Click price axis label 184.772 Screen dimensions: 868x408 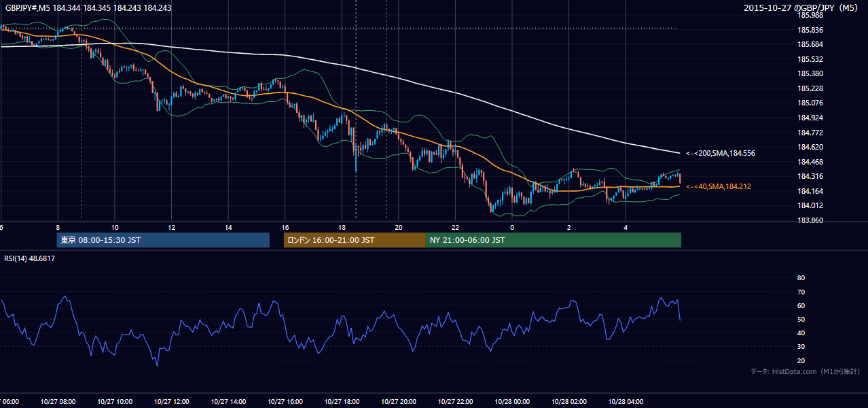tap(810, 133)
